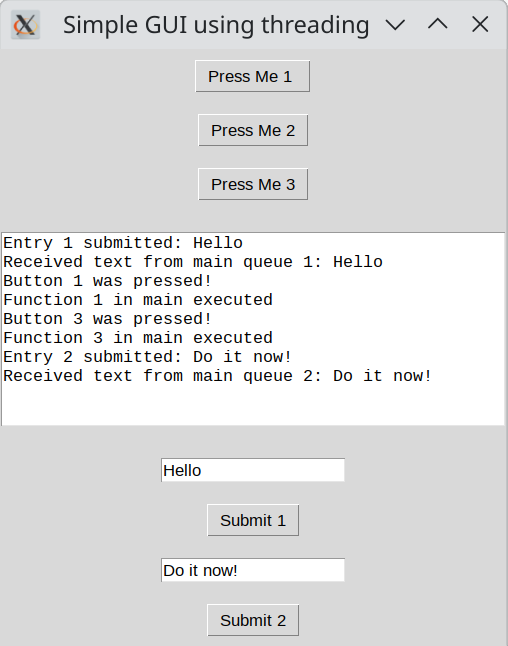Viewport: 508px width, 646px height.
Task: Submit entry with Submit 1 button
Action: (x=253, y=520)
